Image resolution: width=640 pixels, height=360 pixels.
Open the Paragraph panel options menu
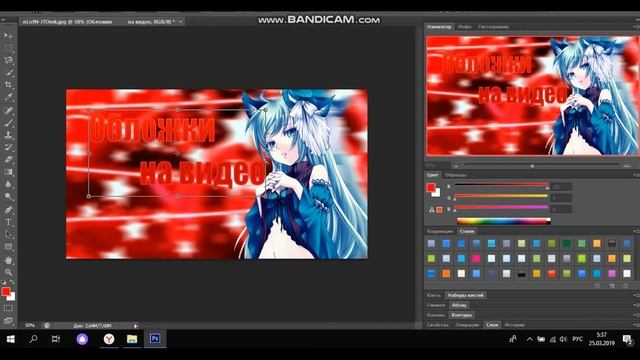click(636, 305)
